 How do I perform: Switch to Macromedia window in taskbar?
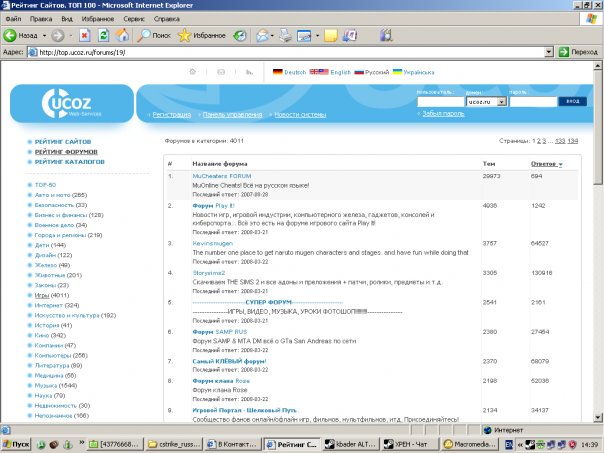point(469,441)
